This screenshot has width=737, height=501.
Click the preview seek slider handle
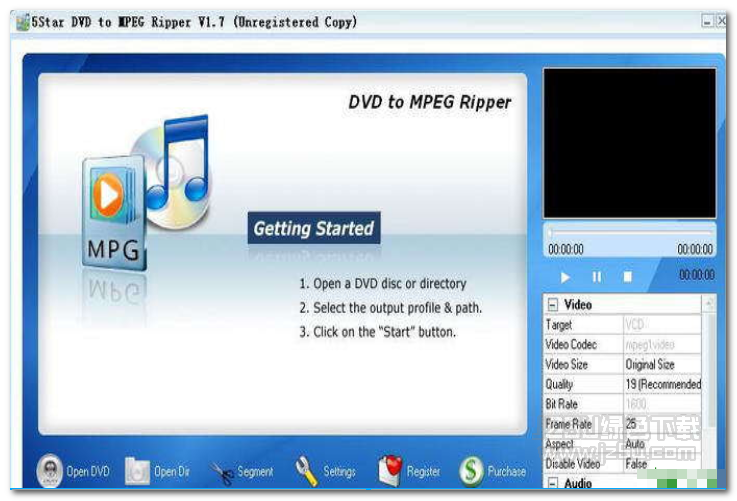point(549,232)
